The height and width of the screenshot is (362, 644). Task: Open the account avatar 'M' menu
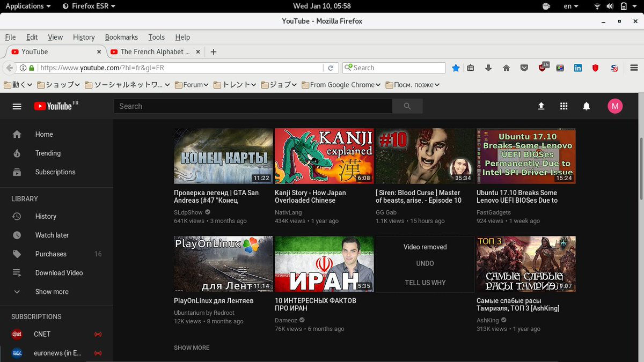pos(614,106)
